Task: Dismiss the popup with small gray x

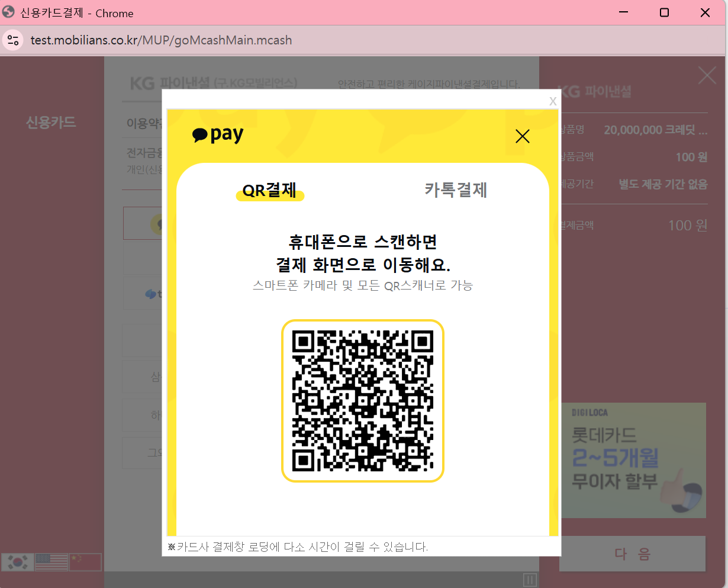Action: (x=553, y=101)
